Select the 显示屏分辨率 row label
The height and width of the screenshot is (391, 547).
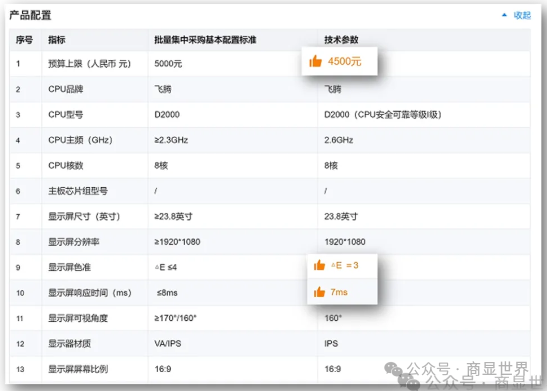pos(74,242)
